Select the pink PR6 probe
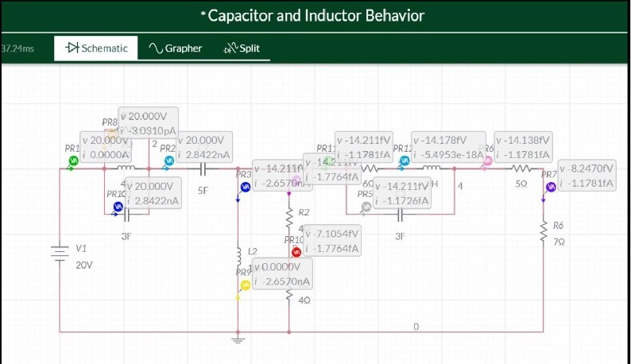This screenshot has height=364, width=631. [487, 161]
